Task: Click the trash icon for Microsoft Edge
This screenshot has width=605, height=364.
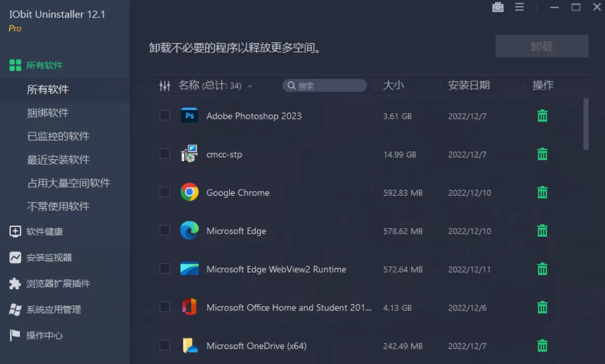Action: pos(542,231)
